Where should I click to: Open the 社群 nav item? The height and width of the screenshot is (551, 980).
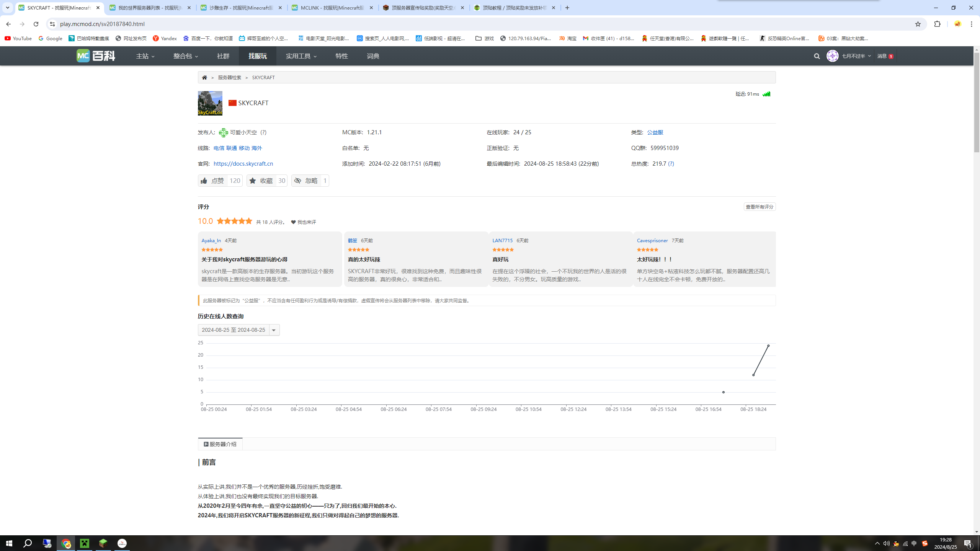tap(223, 56)
